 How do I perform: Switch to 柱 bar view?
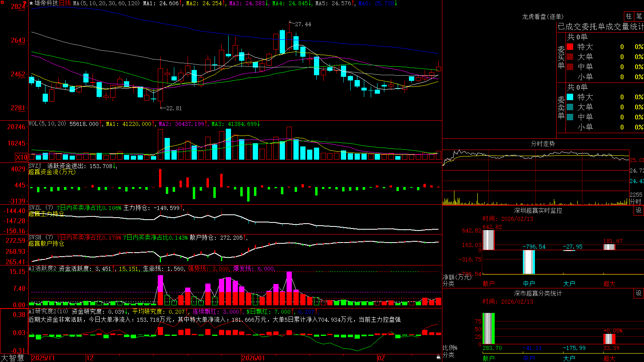point(629,16)
